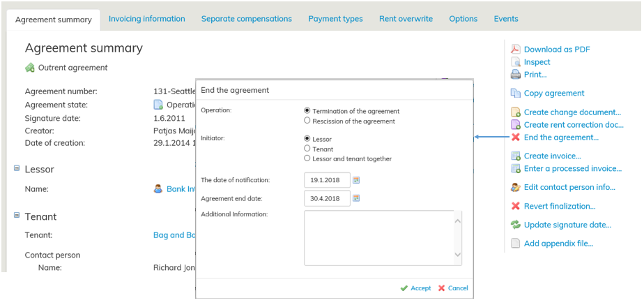
Task: Click the Additional Information text area
Action: [379, 238]
